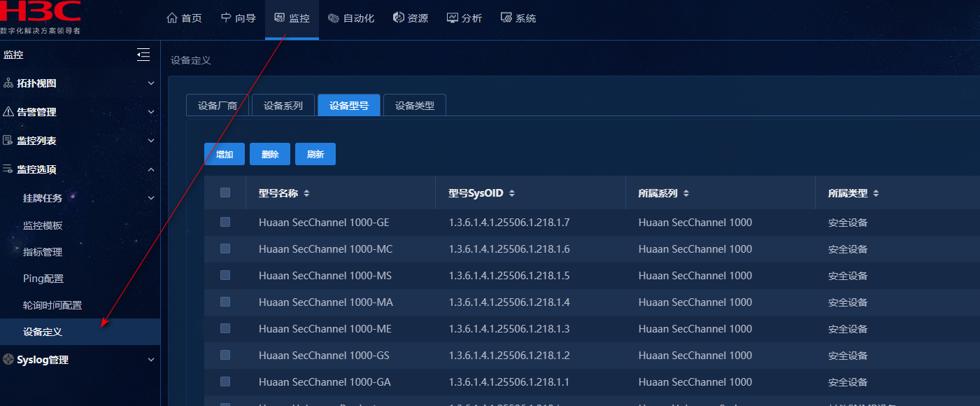This screenshot has width=980, height=406.
Task: Click the home icon beside 首页
Action: (x=172, y=18)
